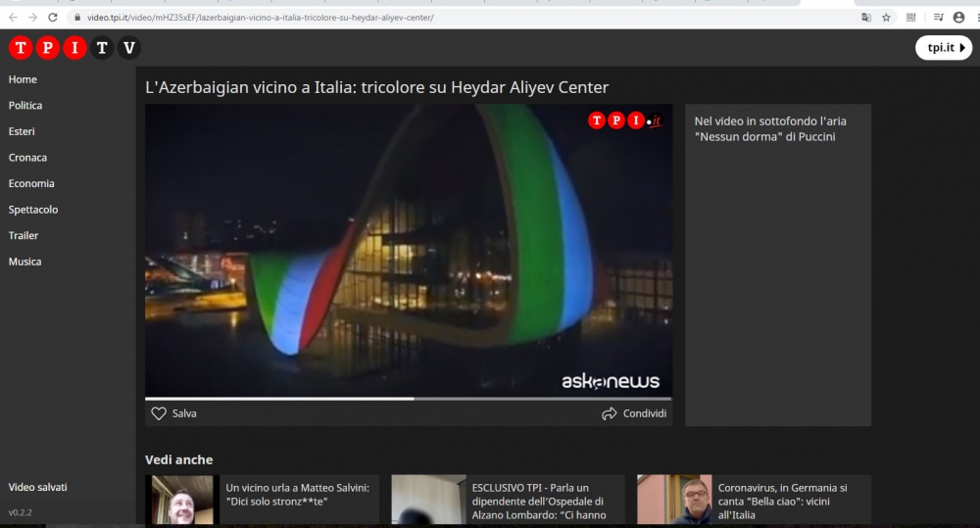Viewport: 980px width, 528px height.
Task: Open thumbnail of Matteo Salvini video
Action: coord(182,500)
